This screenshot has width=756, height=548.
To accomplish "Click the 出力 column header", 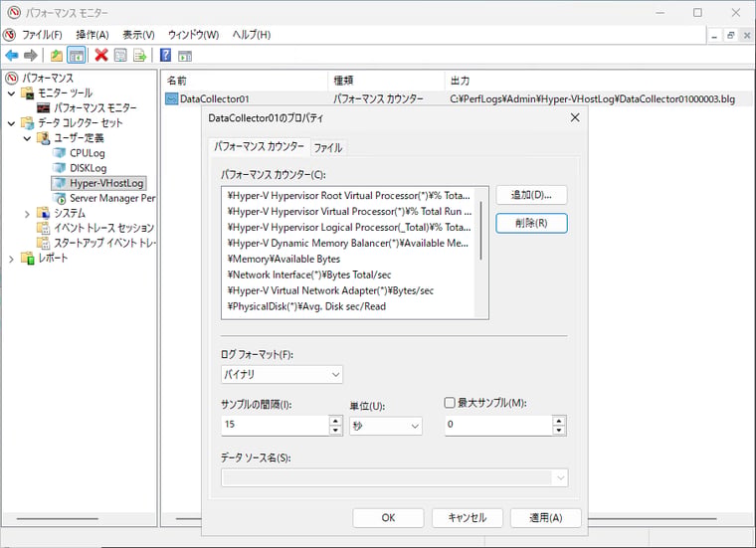I will coord(598,81).
